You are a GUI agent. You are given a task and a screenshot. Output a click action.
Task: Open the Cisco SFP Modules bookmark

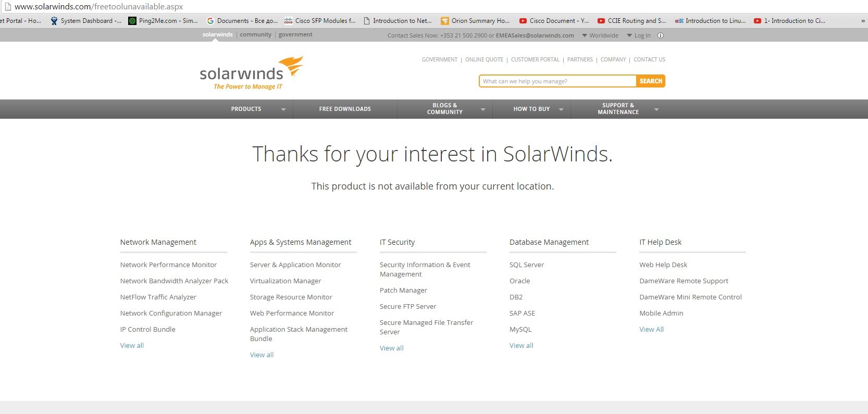pos(320,21)
